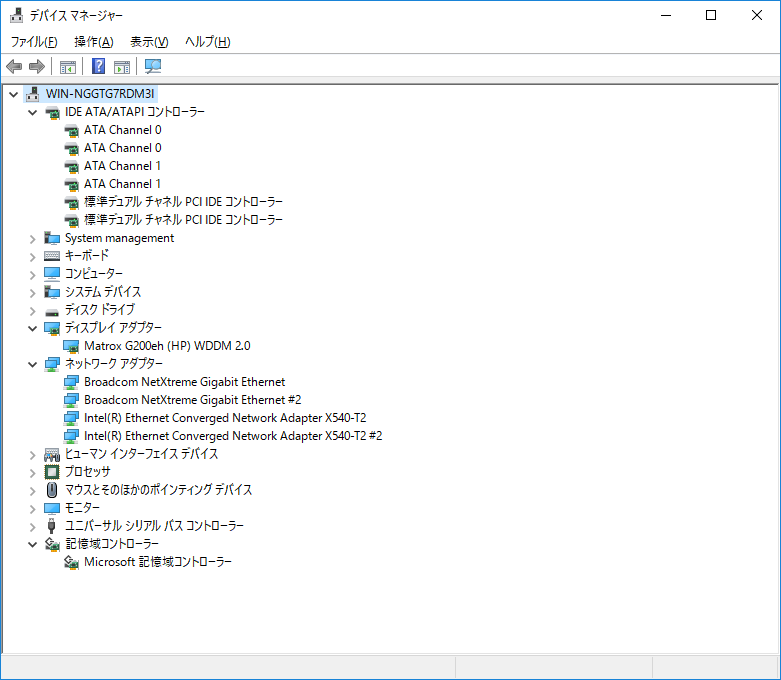The image size is (781, 680).
Task: Click the ヒューマン インターフェイス デバイス icon
Action: [52, 454]
